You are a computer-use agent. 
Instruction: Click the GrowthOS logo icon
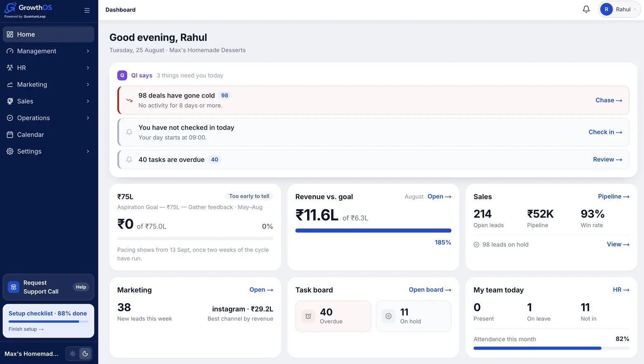10,7
